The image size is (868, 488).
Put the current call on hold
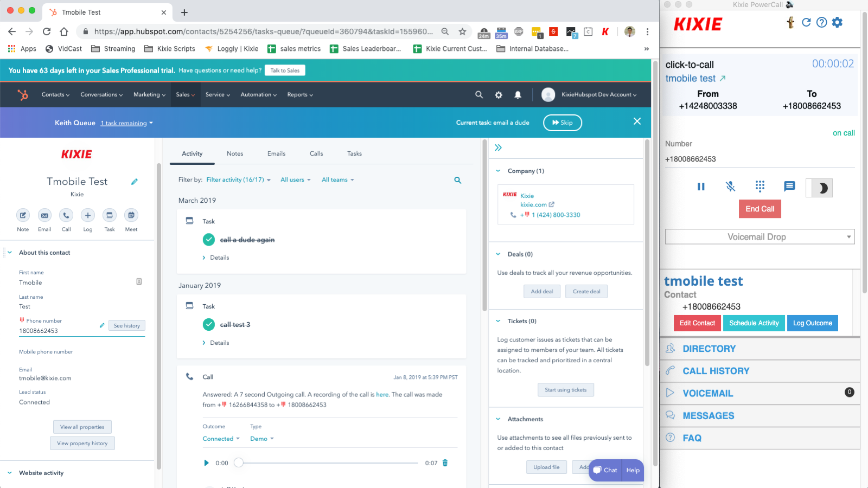coord(700,186)
